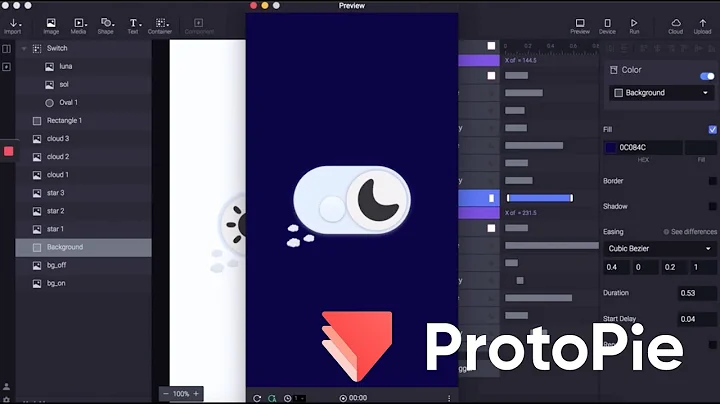Click the reload icon in Preview window
This screenshot has height=404, width=720.
(x=257, y=398)
